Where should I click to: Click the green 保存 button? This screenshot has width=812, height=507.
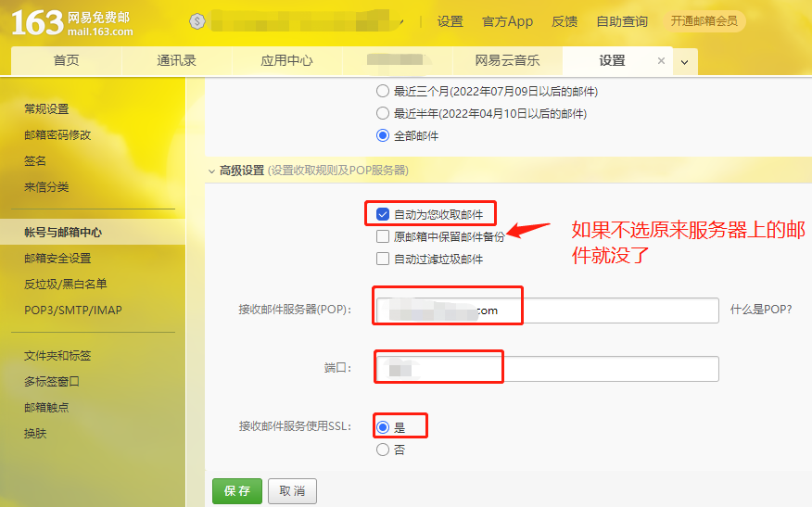(x=237, y=491)
